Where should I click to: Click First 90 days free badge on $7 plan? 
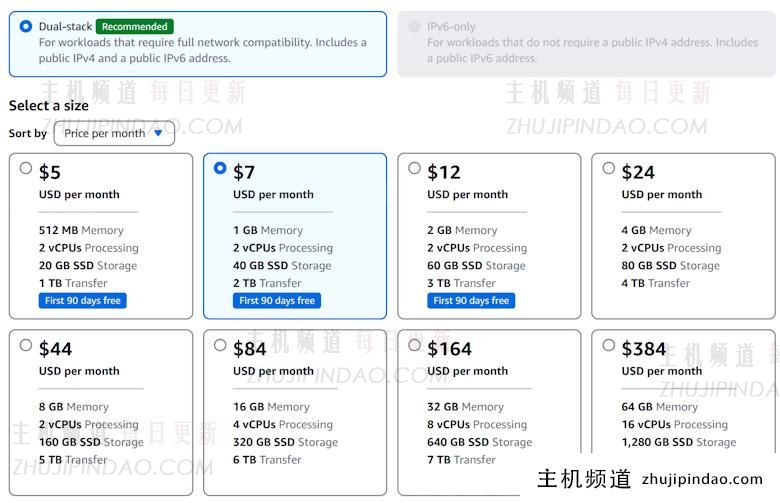(277, 301)
